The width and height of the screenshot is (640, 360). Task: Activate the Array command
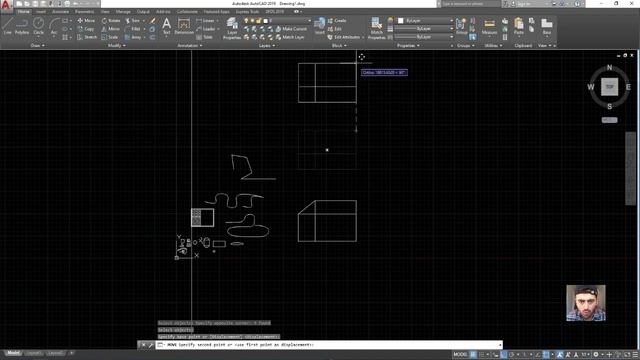tap(133, 37)
